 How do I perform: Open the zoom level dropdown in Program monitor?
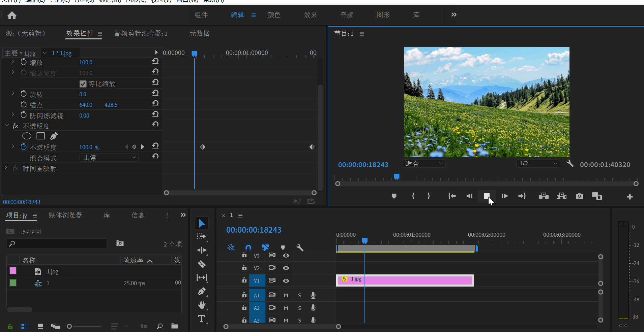[x=424, y=164]
